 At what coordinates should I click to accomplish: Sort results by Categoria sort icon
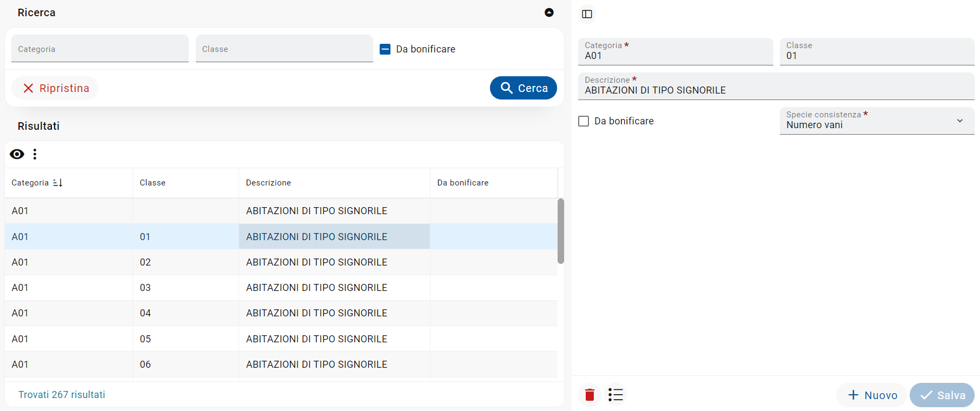pos(58,183)
